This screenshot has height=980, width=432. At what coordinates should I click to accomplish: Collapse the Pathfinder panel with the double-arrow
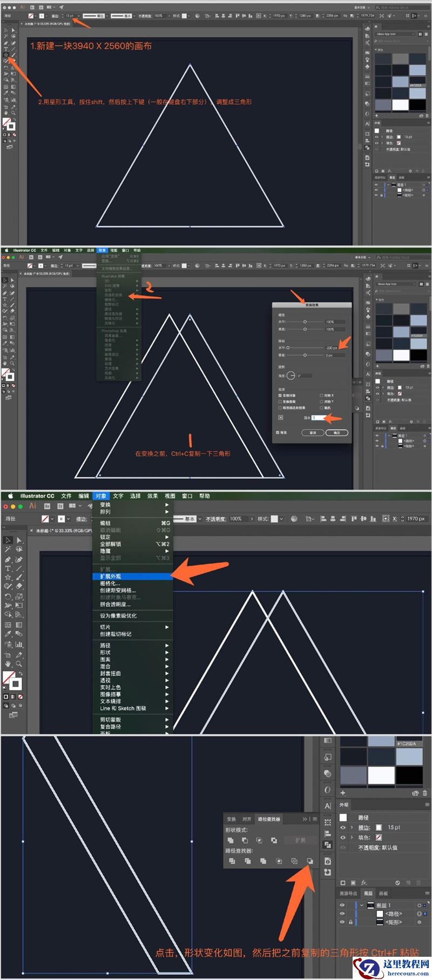click(305, 819)
